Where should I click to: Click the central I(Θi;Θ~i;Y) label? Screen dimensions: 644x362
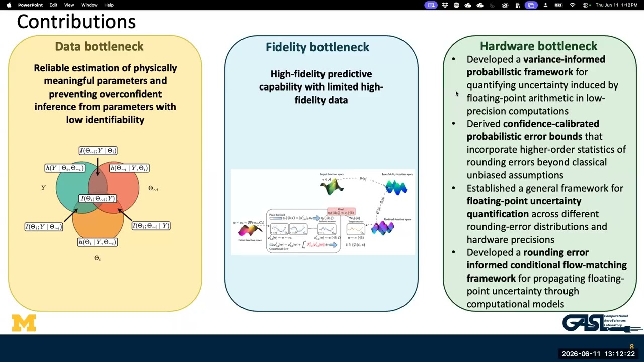[98, 199]
